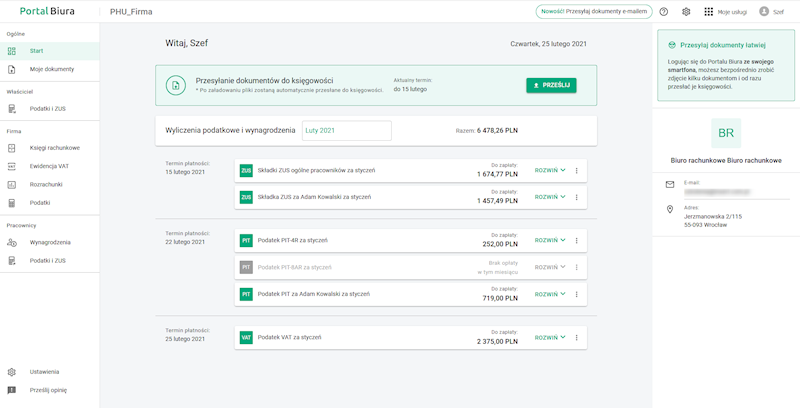Open Prześlij opinię feedback link
Screen dimensions: 800x408
pyautogui.click(x=49, y=390)
